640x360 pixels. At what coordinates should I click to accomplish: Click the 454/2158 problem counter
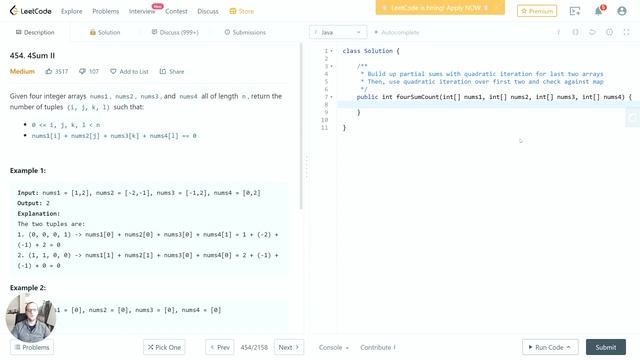[254, 347]
